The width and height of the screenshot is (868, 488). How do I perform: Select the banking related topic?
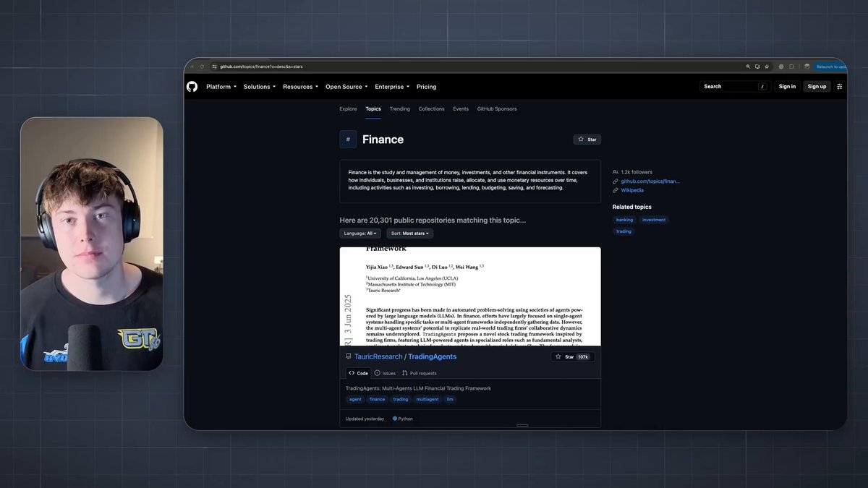624,220
